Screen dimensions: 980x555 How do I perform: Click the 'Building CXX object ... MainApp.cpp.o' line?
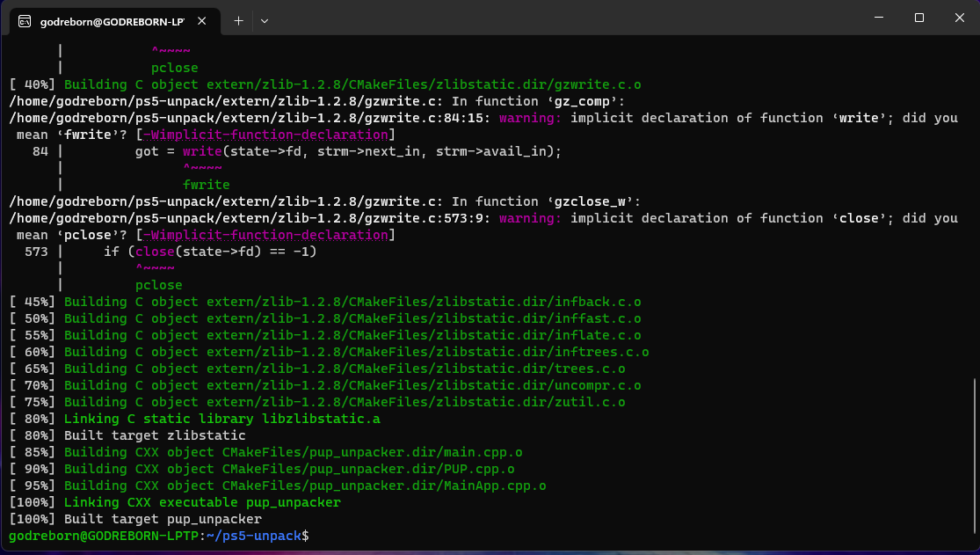(x=278, y=486)
